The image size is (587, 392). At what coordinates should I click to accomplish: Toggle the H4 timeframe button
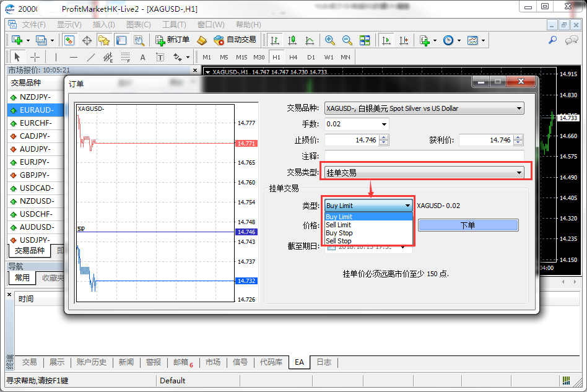(x=293, y=57)
